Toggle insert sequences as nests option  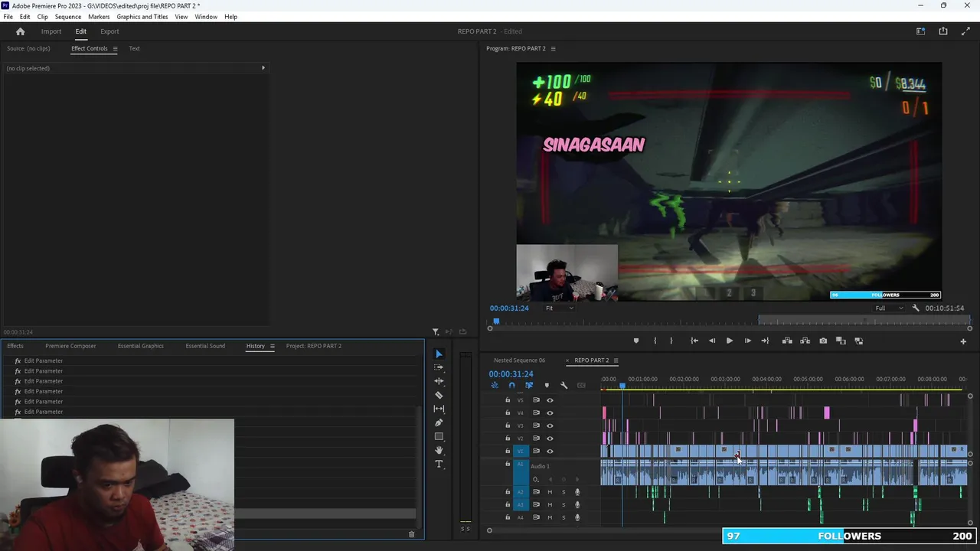tap(495, 385)
